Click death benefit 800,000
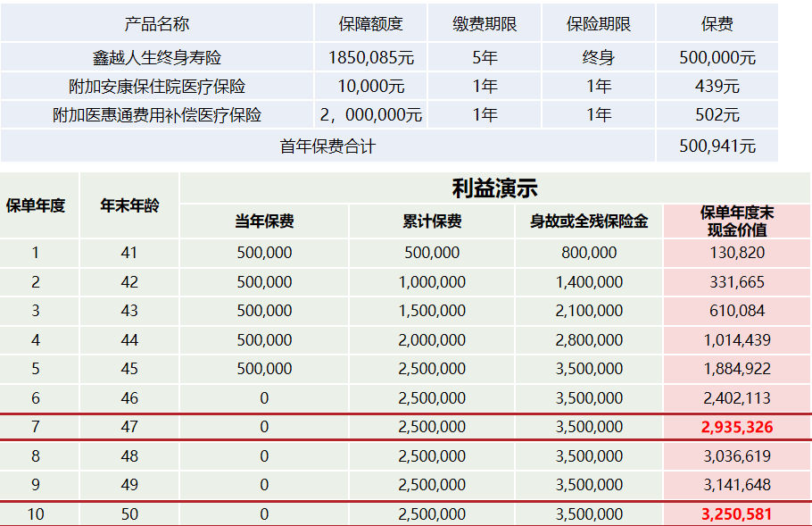 click(x=589, y=253)
